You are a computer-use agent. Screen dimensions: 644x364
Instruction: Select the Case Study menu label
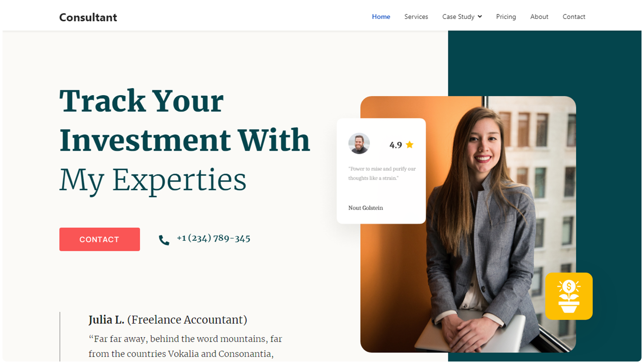[x=458, y=16]
